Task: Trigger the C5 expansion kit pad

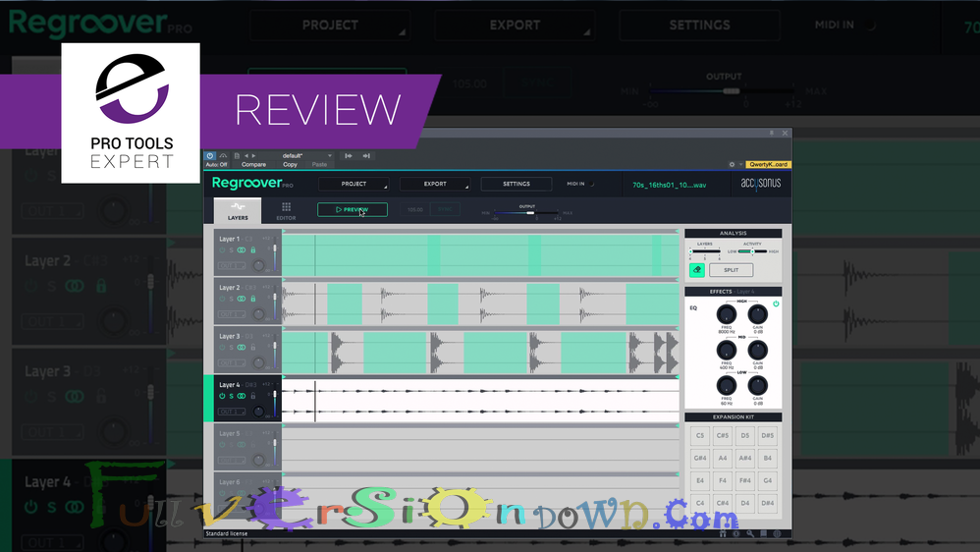Action: [x=700, y=436]
